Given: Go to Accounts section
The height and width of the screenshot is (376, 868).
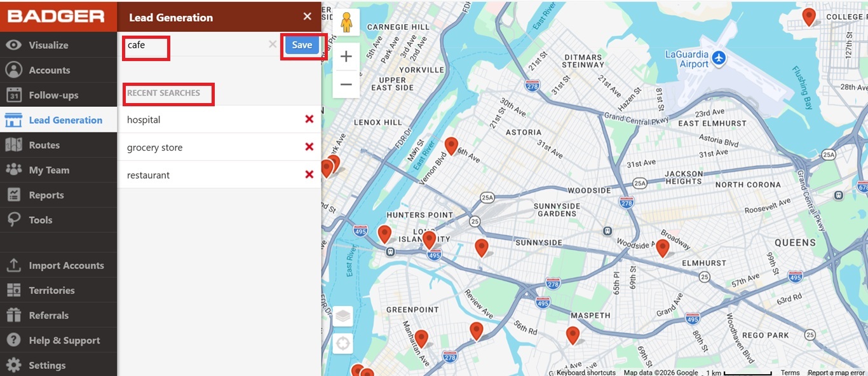Looking at the screenshot, I should point(49,70).
